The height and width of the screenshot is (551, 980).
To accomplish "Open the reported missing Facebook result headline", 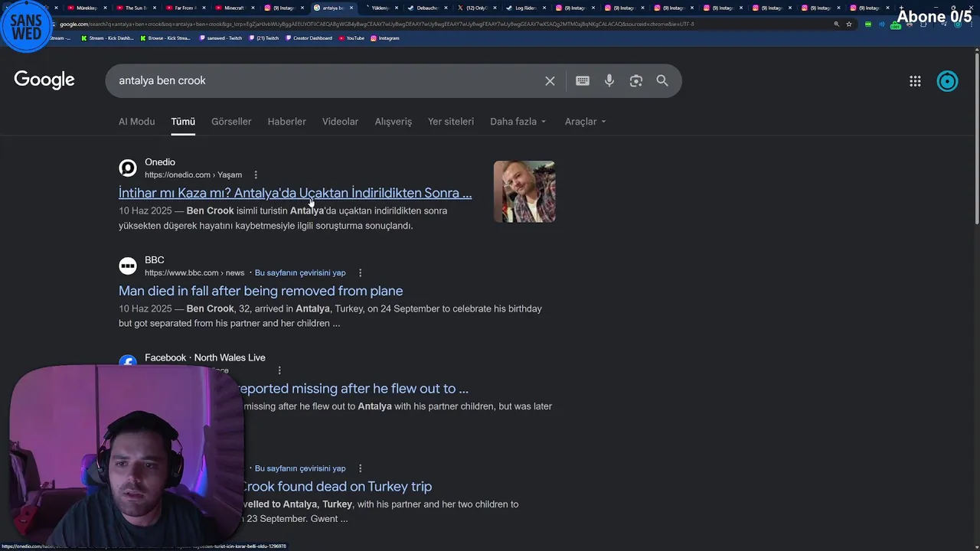I will (353, 389).
